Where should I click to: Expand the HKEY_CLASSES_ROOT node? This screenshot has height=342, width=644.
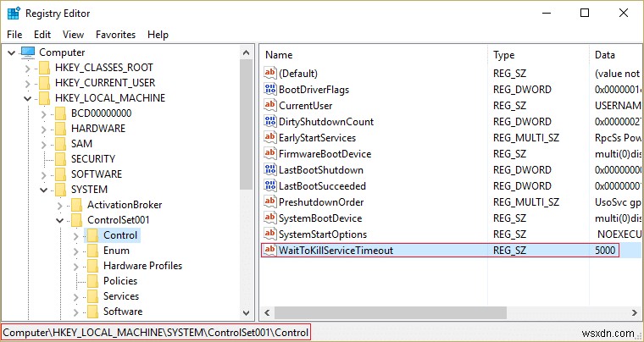click(x=28, y=68)
